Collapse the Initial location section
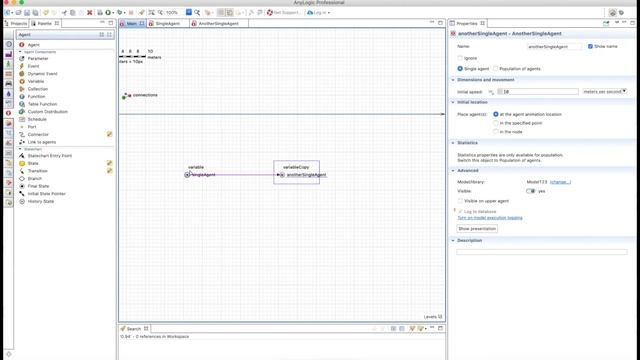The width and height of the screenshot is (640, 360). click(453, 102)
